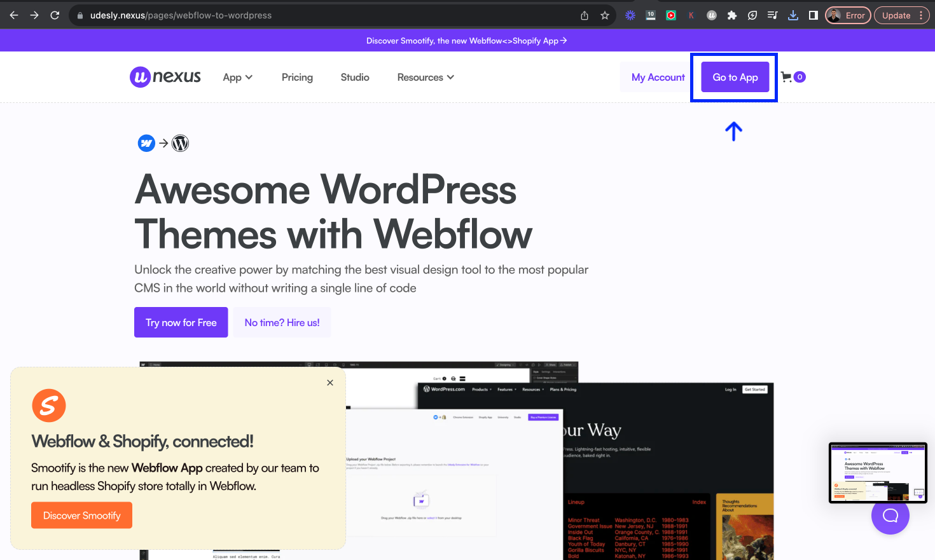935x560 pixels.
Task: Open the Discover Smootify banner link
Action: (466, 41)
